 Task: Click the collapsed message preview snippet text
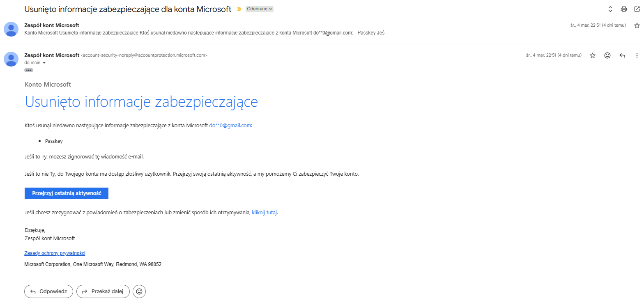[205, 32]
